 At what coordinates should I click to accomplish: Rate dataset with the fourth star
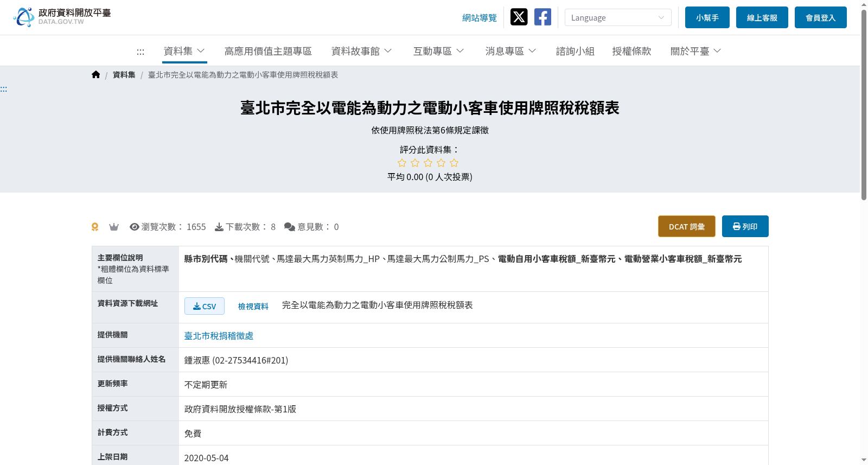(441, 163)
